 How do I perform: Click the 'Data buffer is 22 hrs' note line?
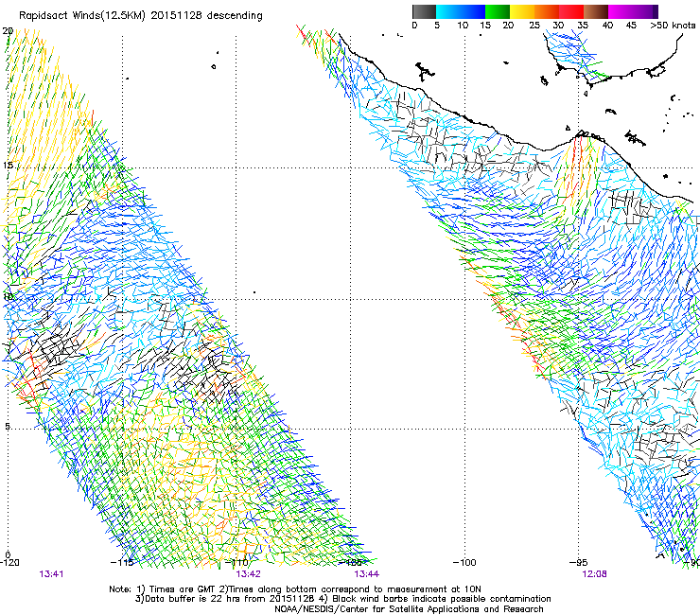[x=342, y=599]
